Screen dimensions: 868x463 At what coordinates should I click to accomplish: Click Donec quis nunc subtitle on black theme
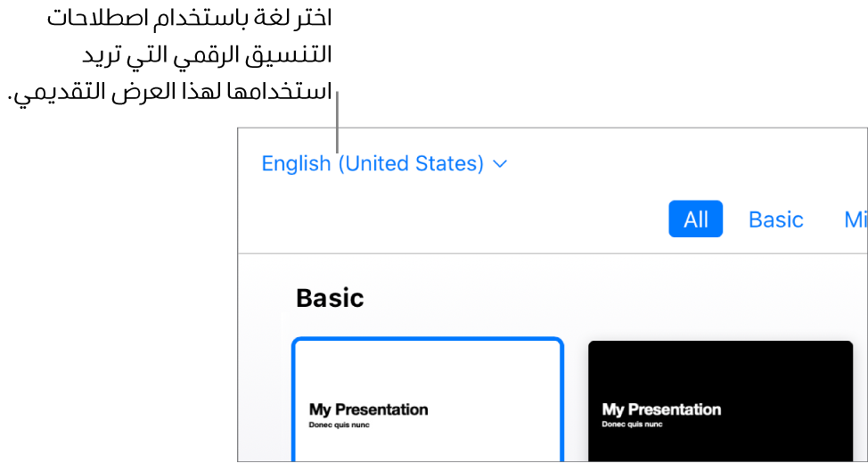[x=632, y=425]
